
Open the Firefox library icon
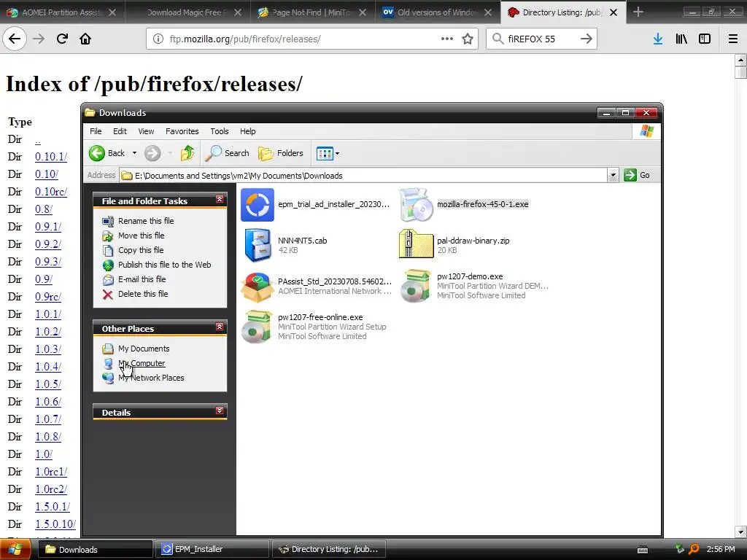click(681, 39)
